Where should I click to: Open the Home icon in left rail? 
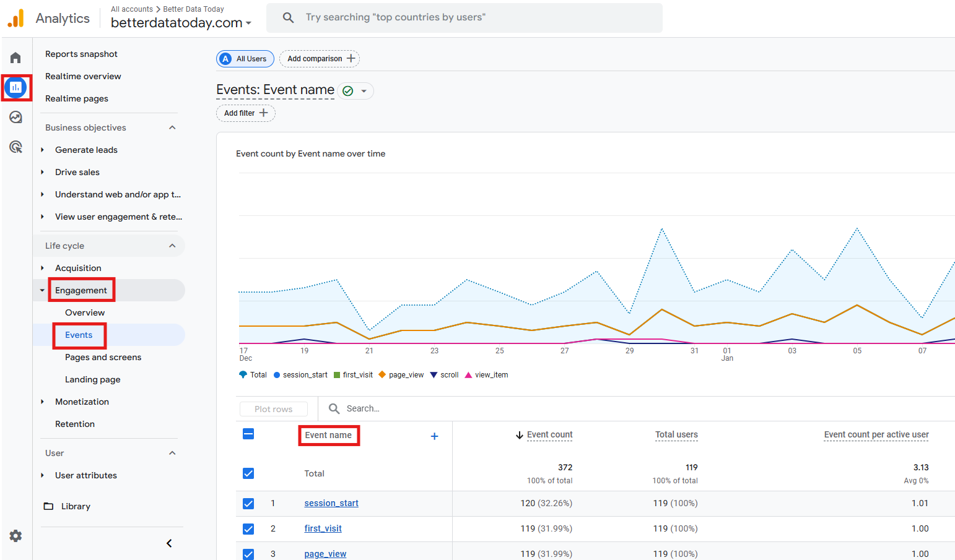(15, 58)
